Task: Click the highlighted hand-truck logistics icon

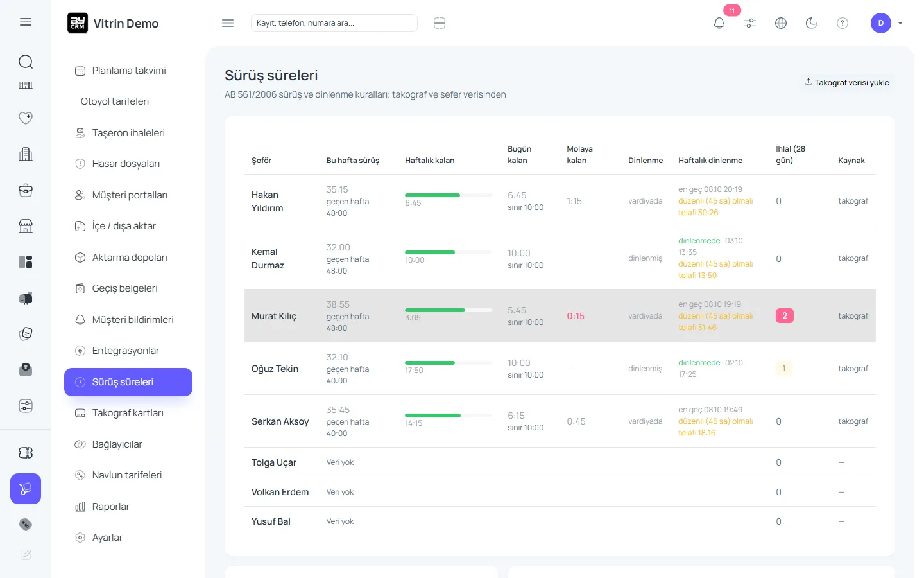Action: tap(26, 489)
